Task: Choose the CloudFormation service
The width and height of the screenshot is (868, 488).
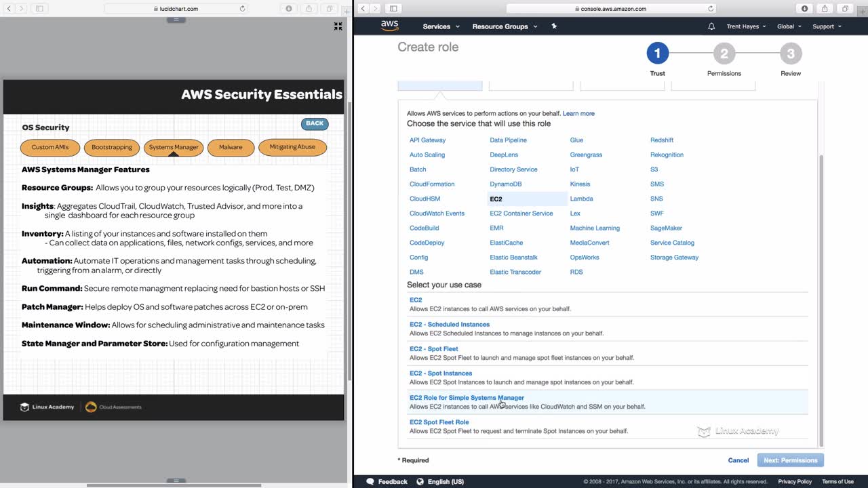Action: pyautogui.click(x=432, y=184)
